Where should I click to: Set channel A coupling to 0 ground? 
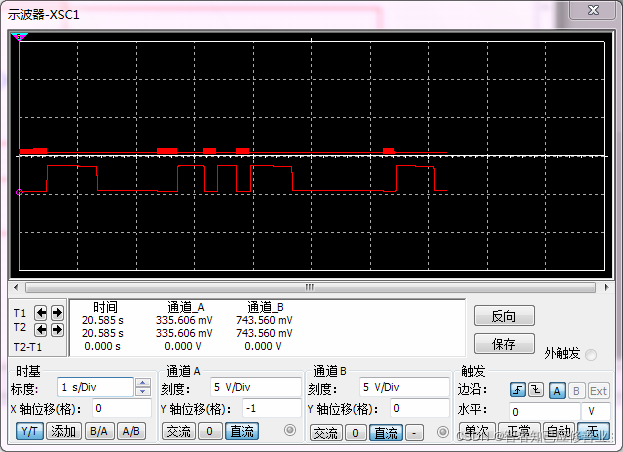pyautogui.click(x=210, y=431)
